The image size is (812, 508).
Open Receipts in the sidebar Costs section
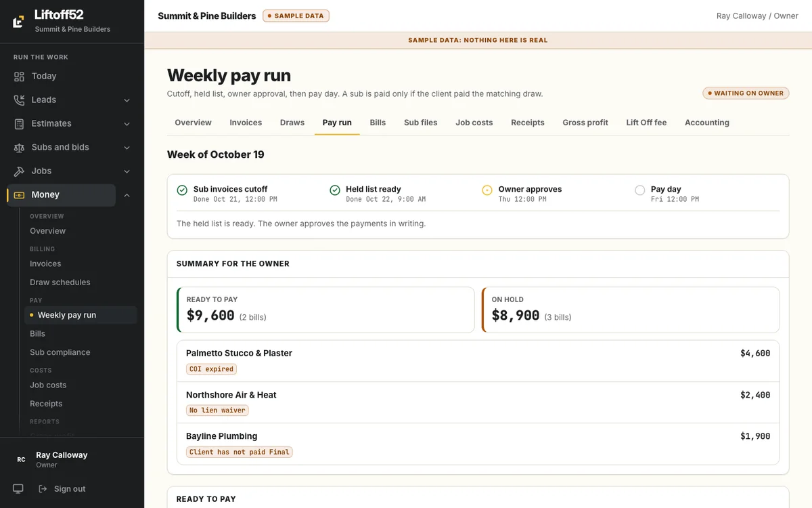pos(81,404)
